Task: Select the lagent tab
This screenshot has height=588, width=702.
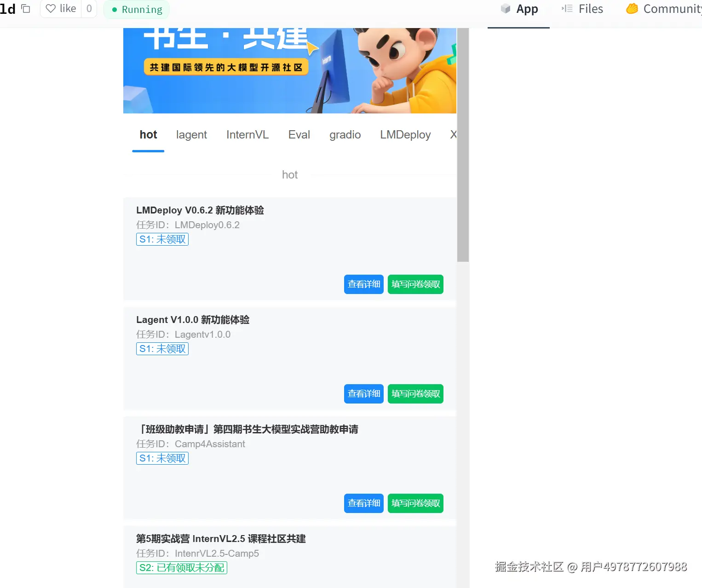Action: pyautogui.click(x=191, y=135)
